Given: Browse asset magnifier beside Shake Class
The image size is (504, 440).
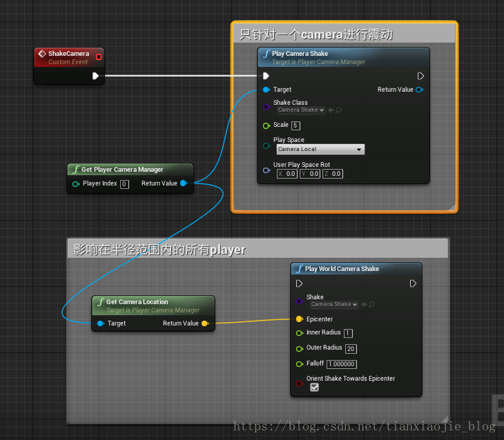Looking at the screenshot, I should click(338, 110).
